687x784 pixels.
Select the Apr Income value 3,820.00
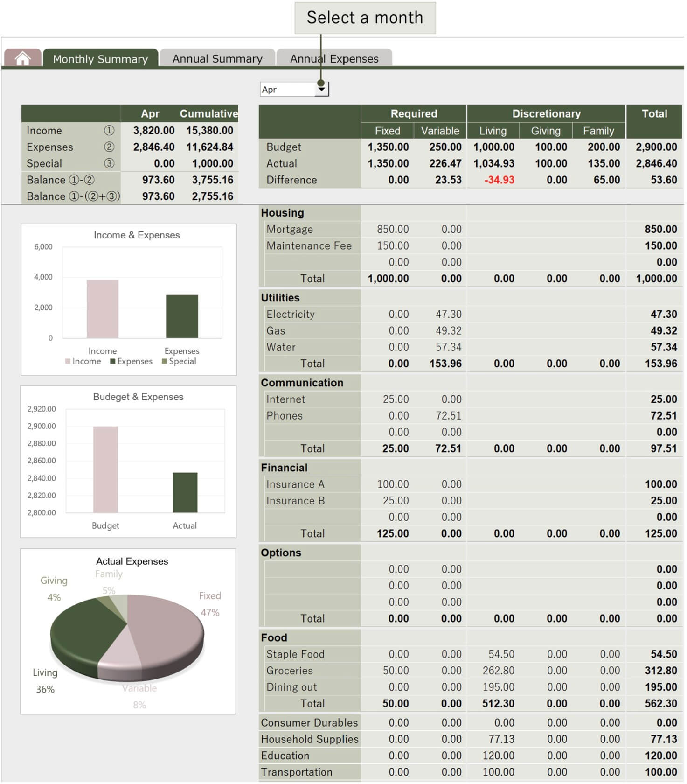[154, 131]
